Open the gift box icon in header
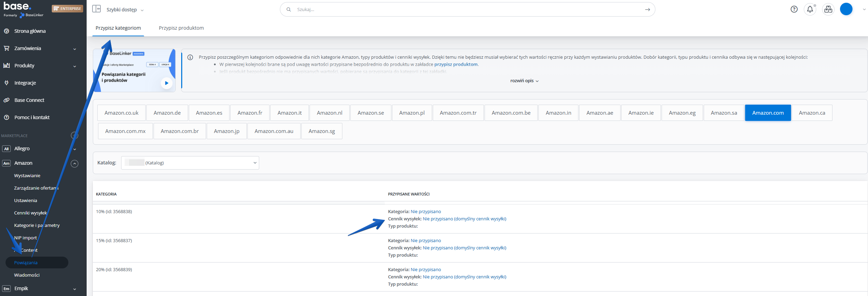868x296 pixels. 828,9
